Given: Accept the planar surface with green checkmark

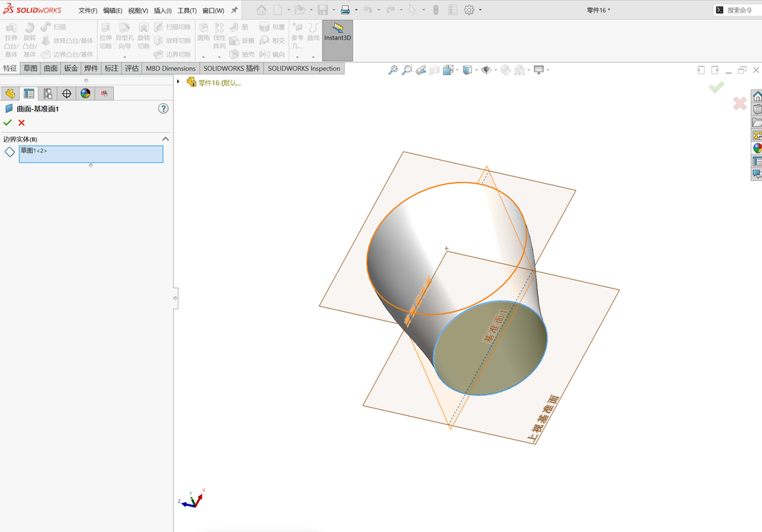Looking at the screenshot, I should coord(7,123).
